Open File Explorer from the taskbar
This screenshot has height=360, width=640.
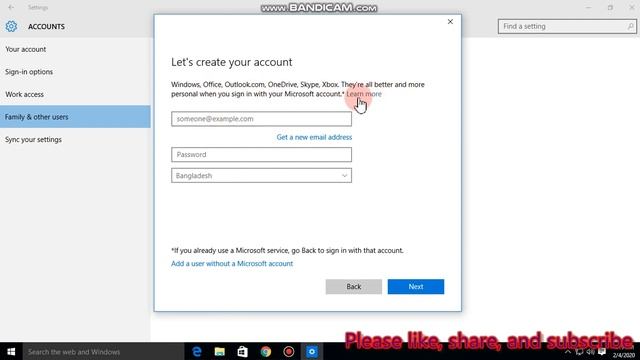220,351
